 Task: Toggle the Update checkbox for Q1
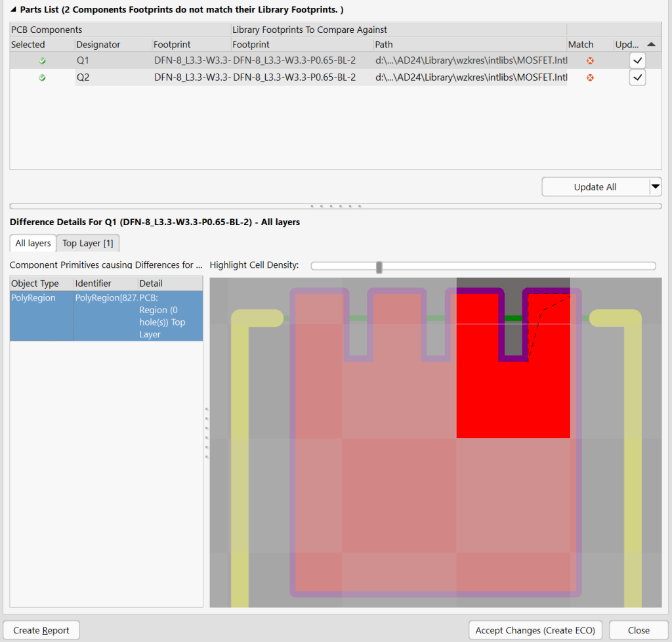coord(637,60)
